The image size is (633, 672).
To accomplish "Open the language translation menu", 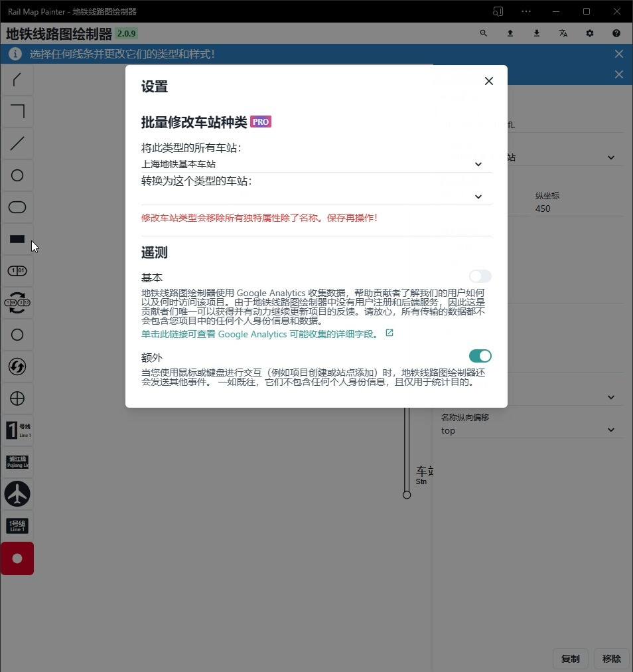I will pyautogui.click(x=563, y=33).
